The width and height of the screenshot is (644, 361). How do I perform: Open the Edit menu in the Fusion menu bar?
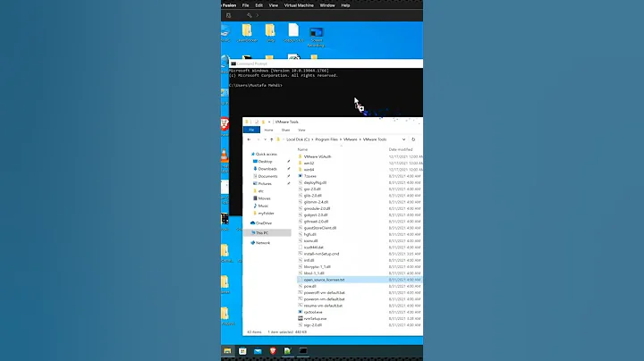[258, 5]
